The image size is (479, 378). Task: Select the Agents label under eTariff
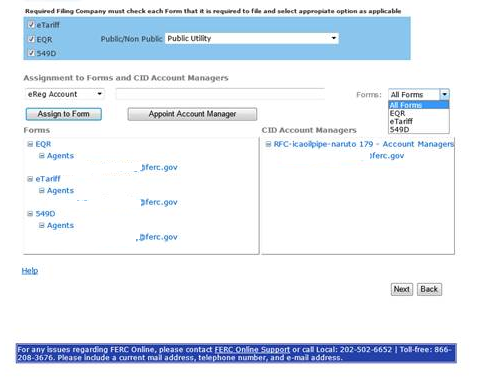point(60,191)
